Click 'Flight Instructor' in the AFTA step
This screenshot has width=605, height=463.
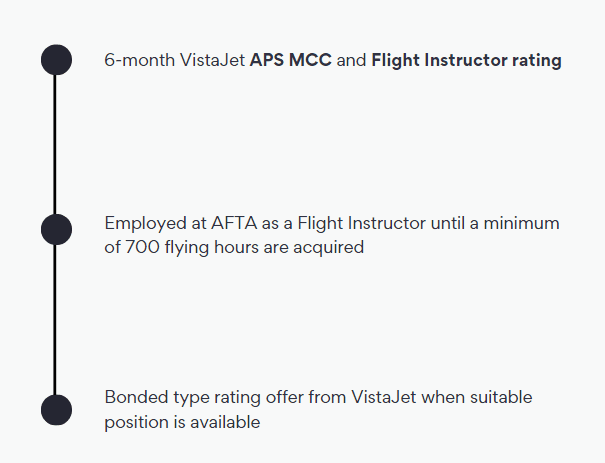click(x=362, y=224)
